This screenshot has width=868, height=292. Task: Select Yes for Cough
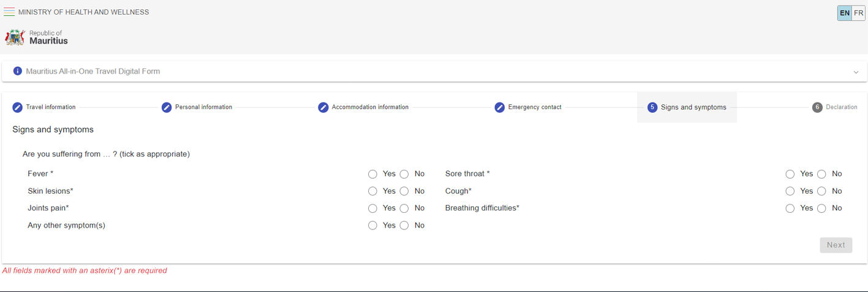tap(790, 191)
